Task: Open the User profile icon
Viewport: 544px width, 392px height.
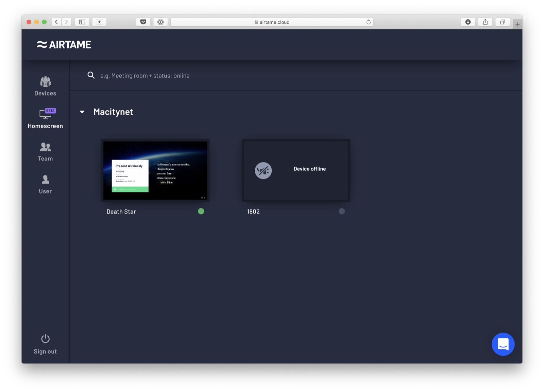Action: (45, 179)
